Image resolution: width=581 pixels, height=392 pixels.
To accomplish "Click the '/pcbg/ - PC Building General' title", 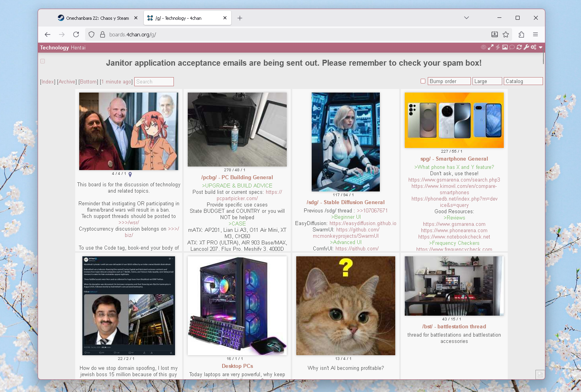I will coord(237,177).
